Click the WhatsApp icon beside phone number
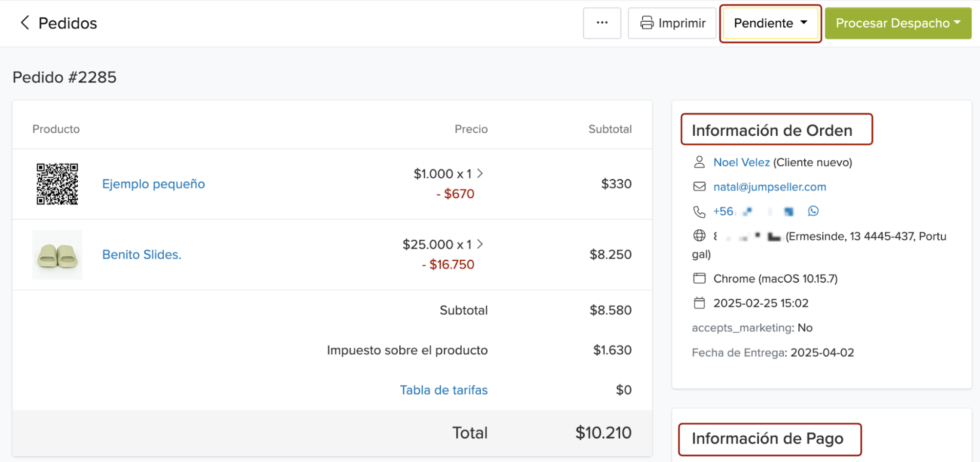This screenshot has width=980, height=462. point(813,211)
